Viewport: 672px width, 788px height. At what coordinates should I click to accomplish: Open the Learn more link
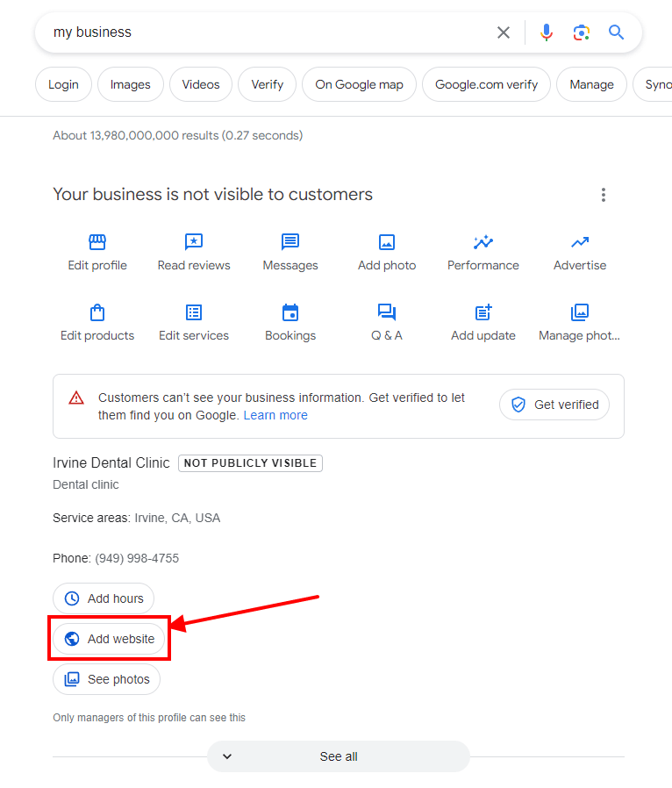click(275, 414)
